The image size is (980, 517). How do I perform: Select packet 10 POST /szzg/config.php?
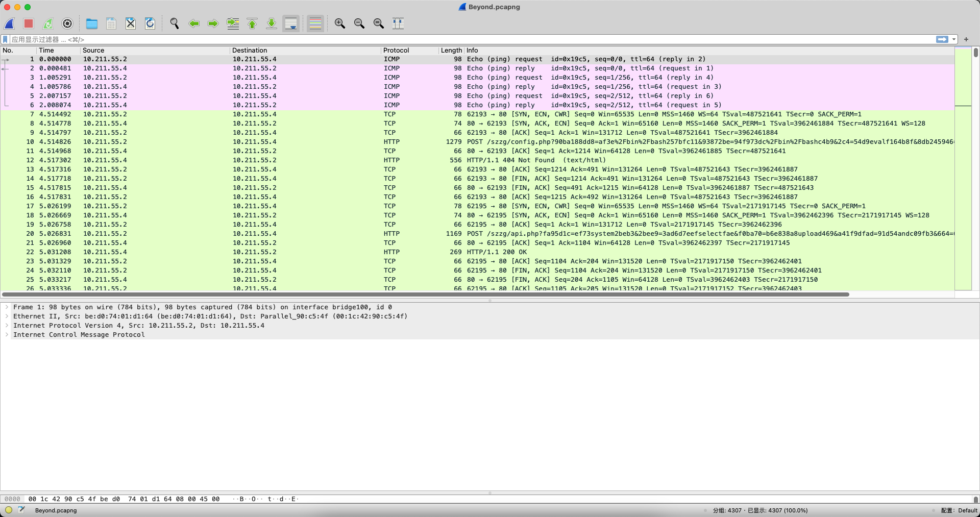(477, 142)
